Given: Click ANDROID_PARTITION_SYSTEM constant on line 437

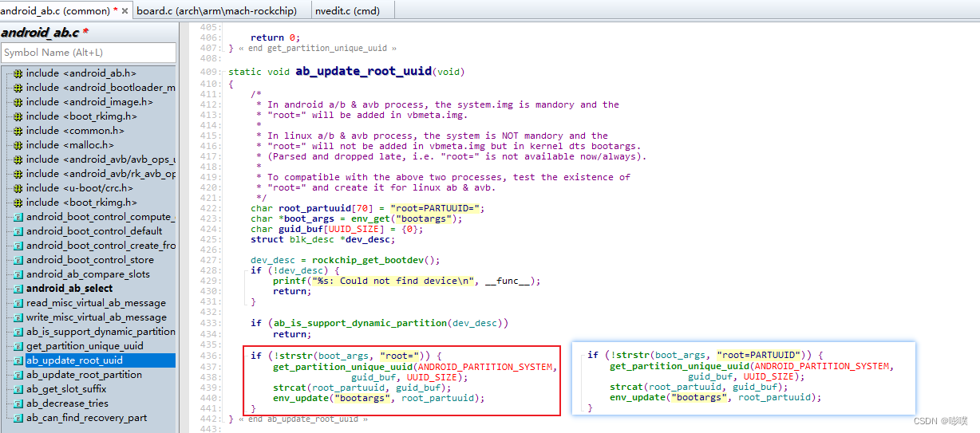Looking at the screenshot, I should (x=485, y=367).
